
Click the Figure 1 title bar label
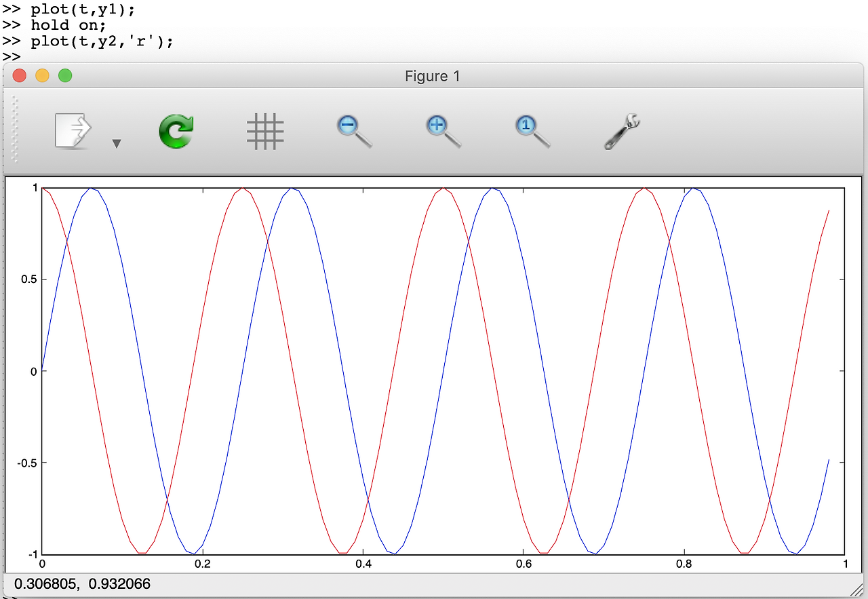coord(432,76)
